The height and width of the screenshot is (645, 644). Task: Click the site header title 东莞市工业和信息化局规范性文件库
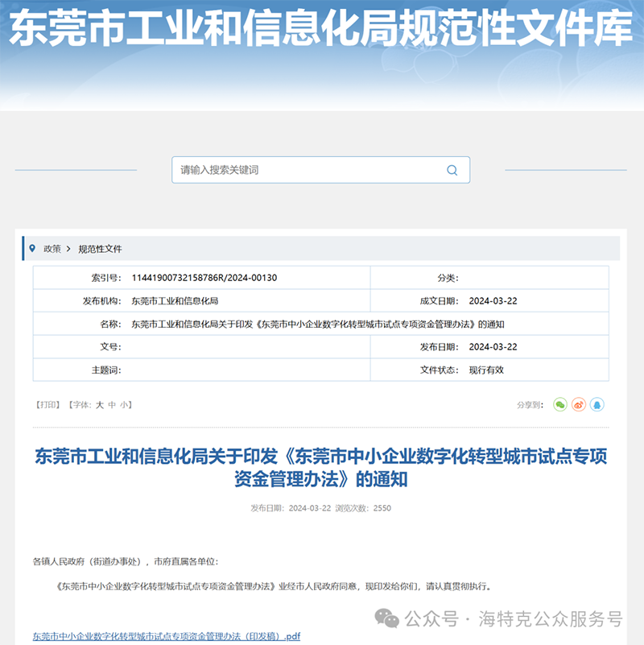pyautogui.click(x=321, y=30)
